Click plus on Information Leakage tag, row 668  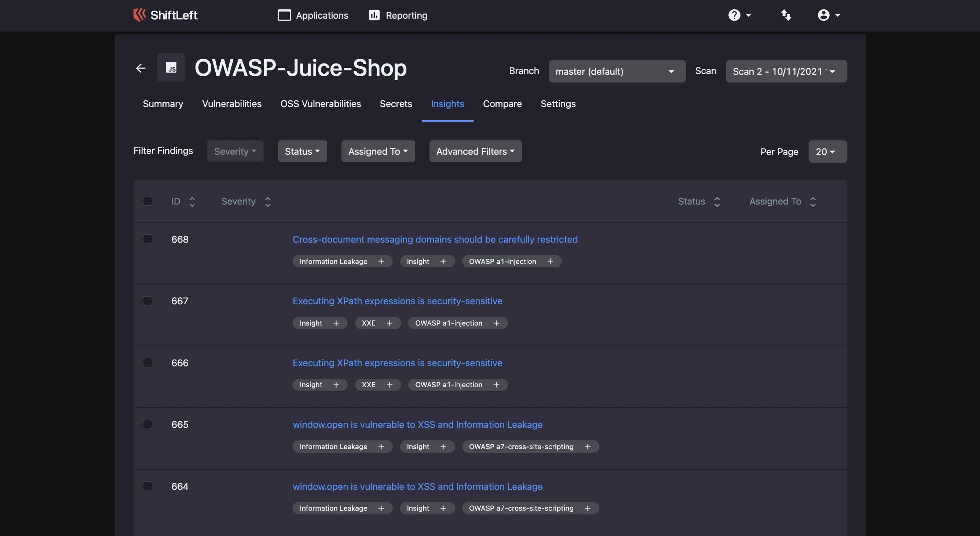[381, 261]
